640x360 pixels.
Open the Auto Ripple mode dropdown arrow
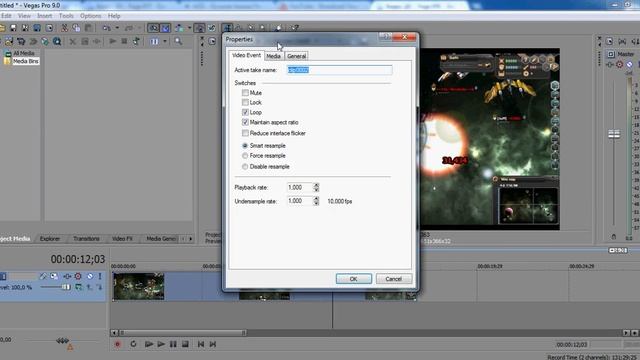click(x=189, y=28)
